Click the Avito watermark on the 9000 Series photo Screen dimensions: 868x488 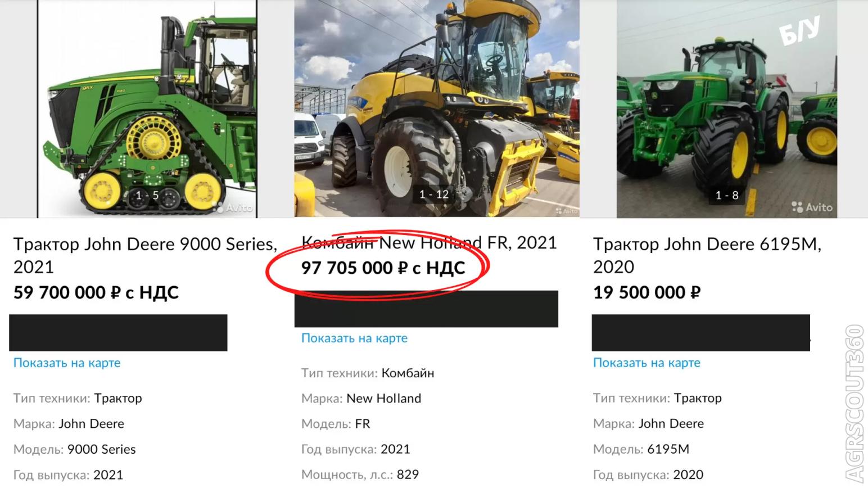pos(234,207)
